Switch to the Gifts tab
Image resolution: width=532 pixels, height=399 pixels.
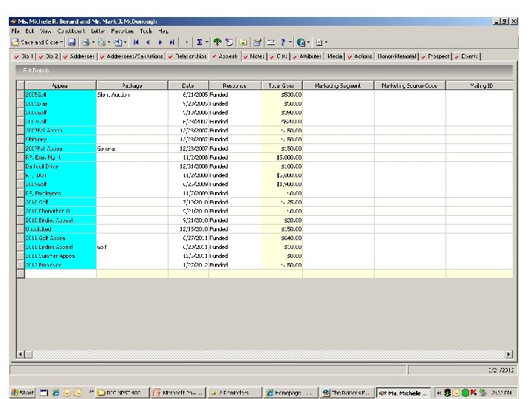click(279, 56)
